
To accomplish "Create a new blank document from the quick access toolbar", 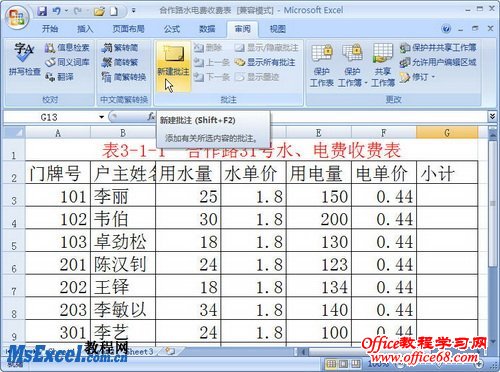I will 114,12.
